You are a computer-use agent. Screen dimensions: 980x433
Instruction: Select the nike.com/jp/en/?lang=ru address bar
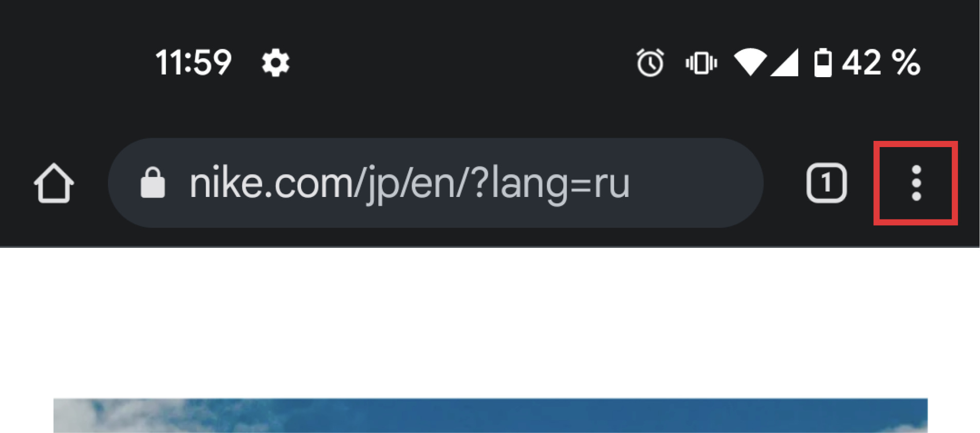(436, 183)
